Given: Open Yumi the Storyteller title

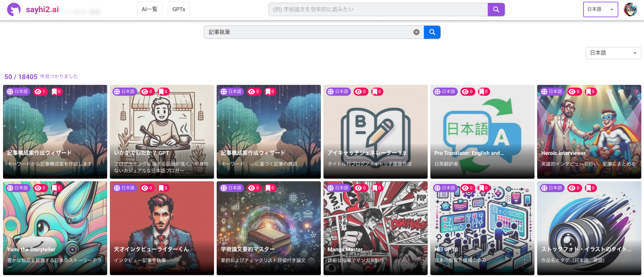Looking at the screenshot, I should click(x=31, y=249).
